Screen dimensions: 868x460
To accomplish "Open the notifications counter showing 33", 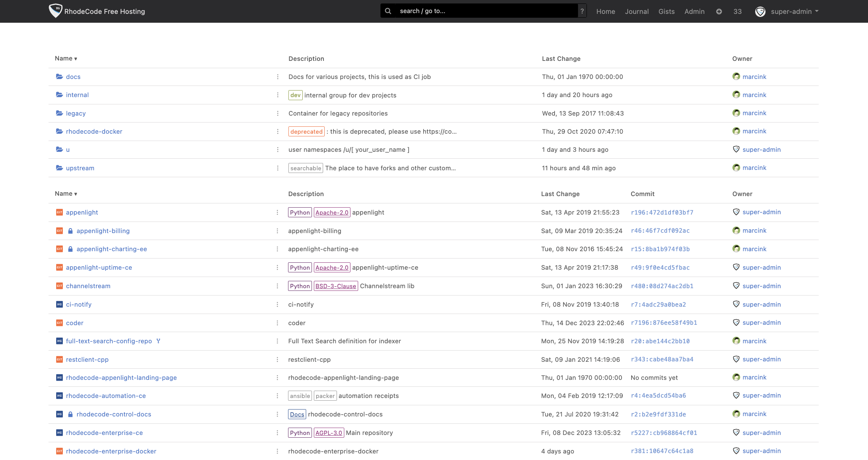I will coord(737,11).
